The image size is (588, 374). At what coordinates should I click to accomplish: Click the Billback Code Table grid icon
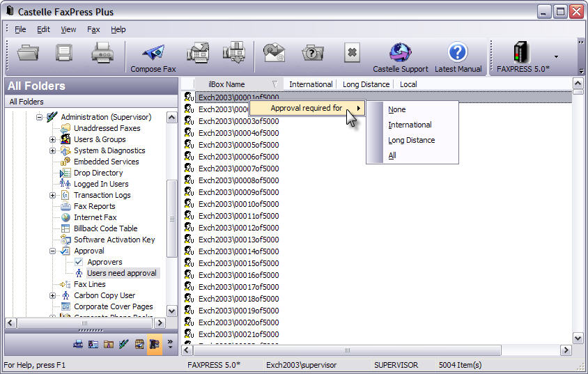(x=65, y=228)
